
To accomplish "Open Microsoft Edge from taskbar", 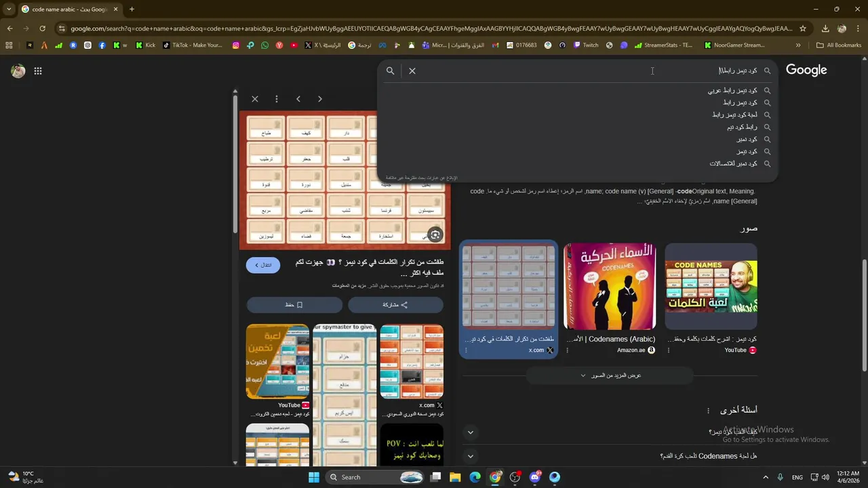I will coord(475,477).
